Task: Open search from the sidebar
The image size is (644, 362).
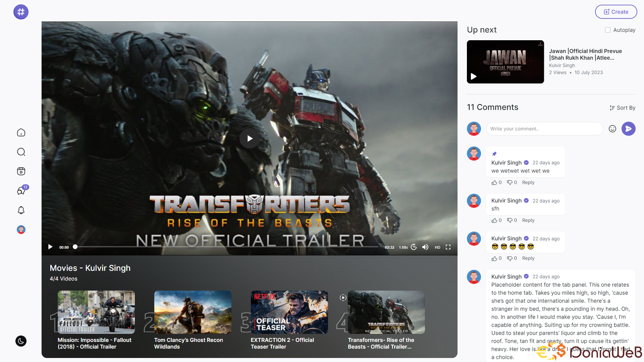Action: (x=21, y=152)
